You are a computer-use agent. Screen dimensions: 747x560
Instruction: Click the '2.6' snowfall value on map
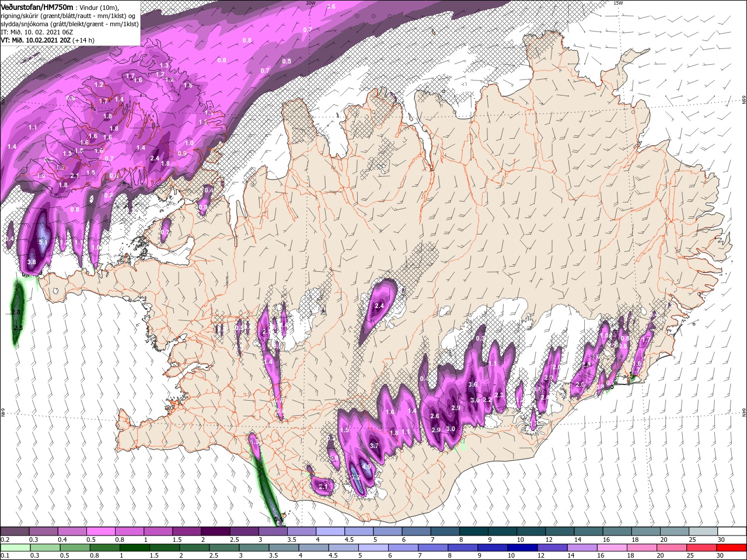(435, 416)
